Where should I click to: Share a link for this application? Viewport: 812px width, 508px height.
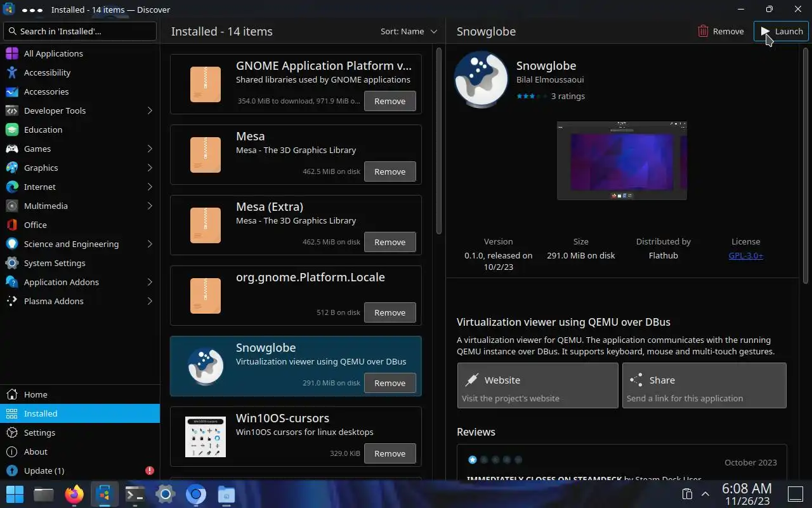pyautogui.click(x=704, y=385)
